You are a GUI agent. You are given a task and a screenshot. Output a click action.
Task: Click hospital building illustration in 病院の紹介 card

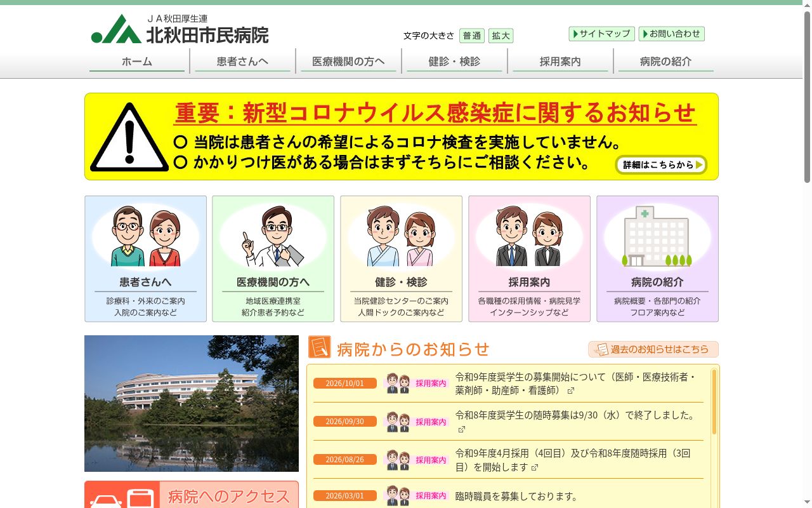pyautogui.click(x=658, y=236)
